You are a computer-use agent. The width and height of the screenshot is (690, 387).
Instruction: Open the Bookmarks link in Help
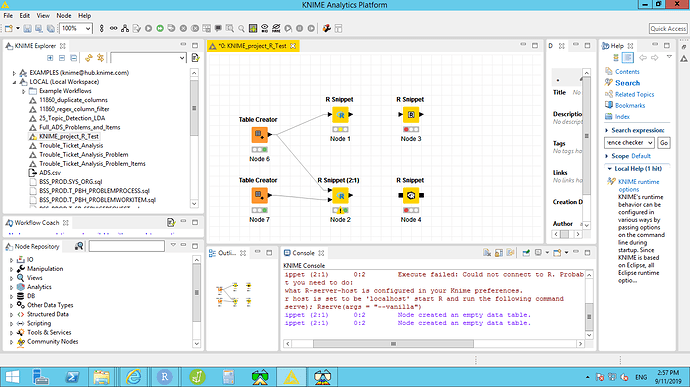tap(630, 105)
